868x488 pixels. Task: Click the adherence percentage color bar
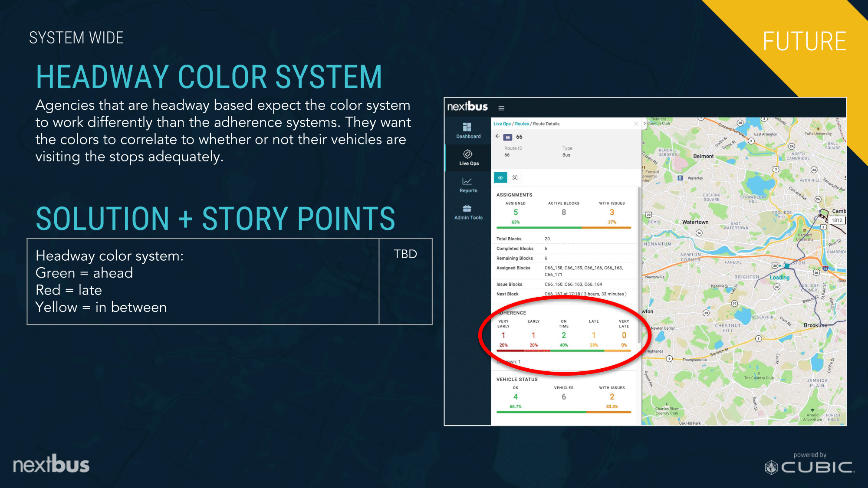[563, 350]
